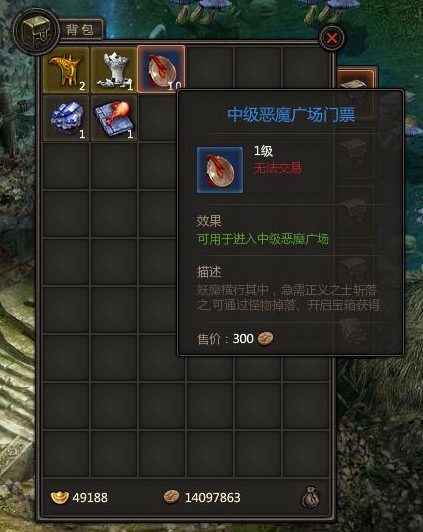This screenshot has height=532, width=423.
Task: Click the copper coin currency icon
Action: click(172, 497)
